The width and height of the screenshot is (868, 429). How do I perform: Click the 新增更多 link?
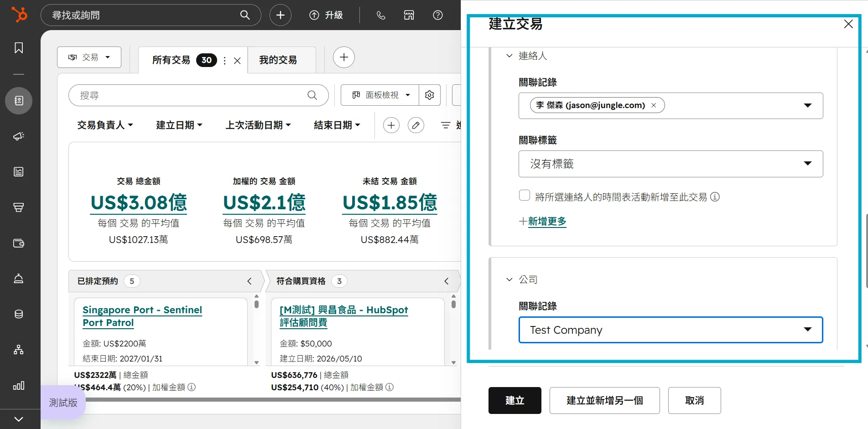(x=547, y=222)
